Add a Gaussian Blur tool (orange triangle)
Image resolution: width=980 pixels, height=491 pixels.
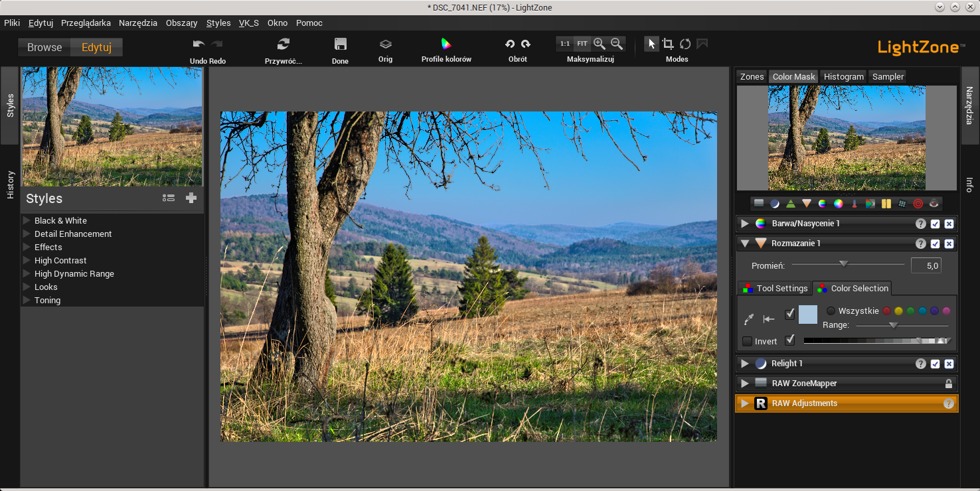pos(807,204)
